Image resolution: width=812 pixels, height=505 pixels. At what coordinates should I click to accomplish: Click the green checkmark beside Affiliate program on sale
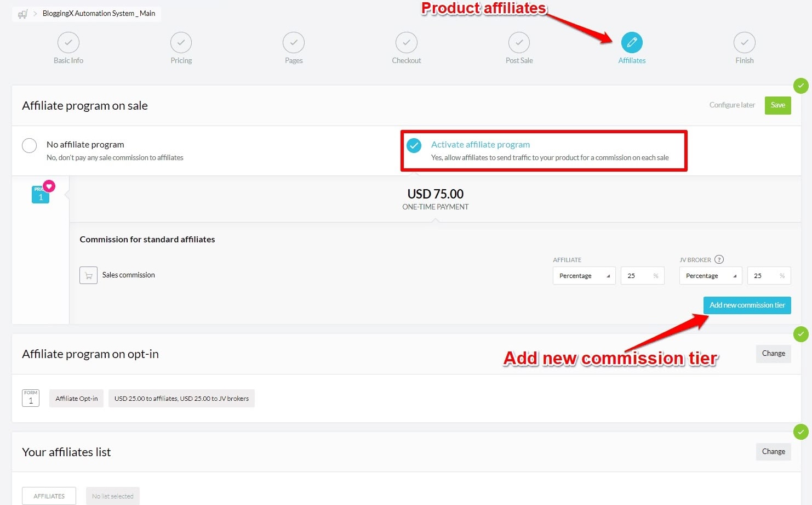tap(801, 86)
